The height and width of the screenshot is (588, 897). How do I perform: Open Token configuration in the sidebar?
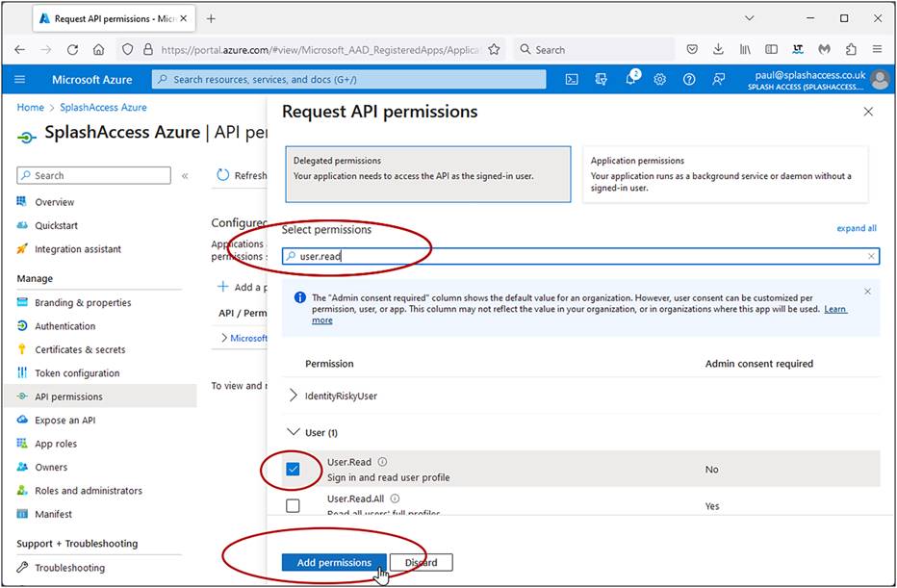[x=77, y=373]
